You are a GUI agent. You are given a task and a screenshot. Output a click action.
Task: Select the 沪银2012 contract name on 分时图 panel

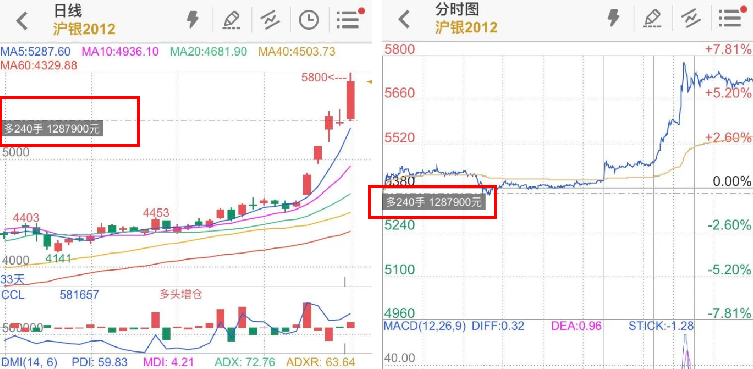click(466, 27)
